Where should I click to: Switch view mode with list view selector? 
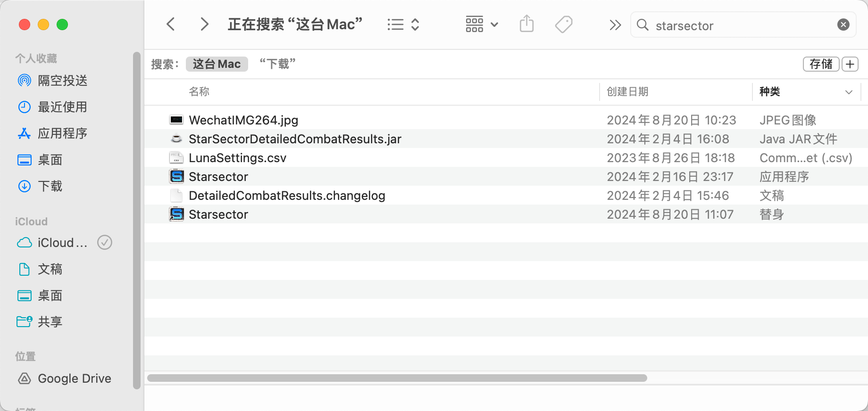pyautogui.click(x=403, y=24)
